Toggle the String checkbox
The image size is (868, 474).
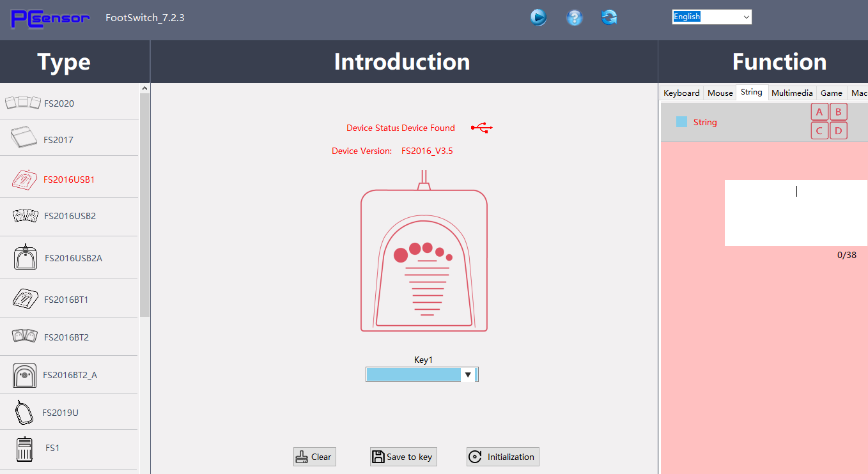[681, 121]
